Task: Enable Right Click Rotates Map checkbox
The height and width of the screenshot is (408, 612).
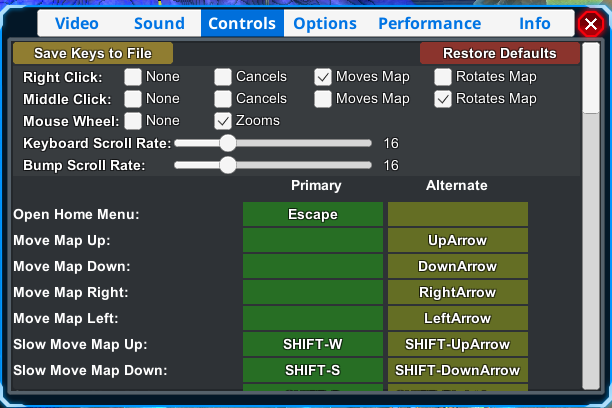Action: 443,76
